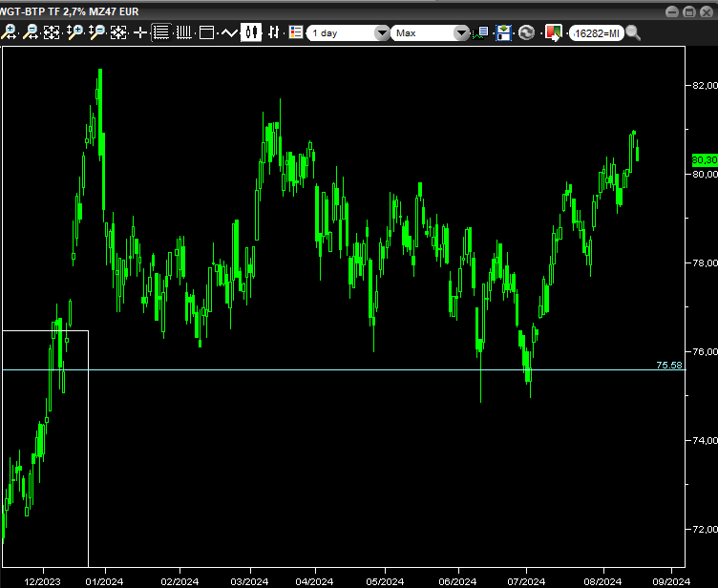Click the symbol input field '16282=MI'
718x588 pixels.
pyautogui.click(x=596, y=32)
